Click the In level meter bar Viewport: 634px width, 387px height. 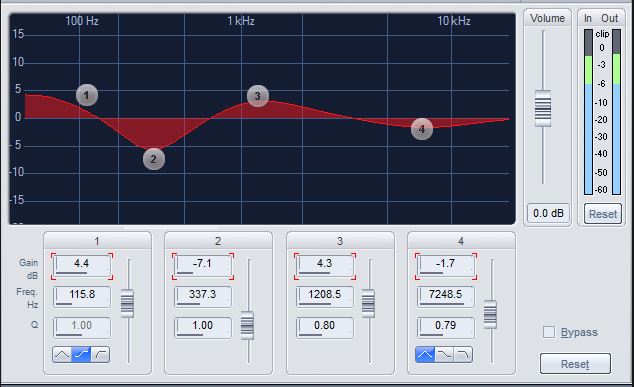point(588,112)
